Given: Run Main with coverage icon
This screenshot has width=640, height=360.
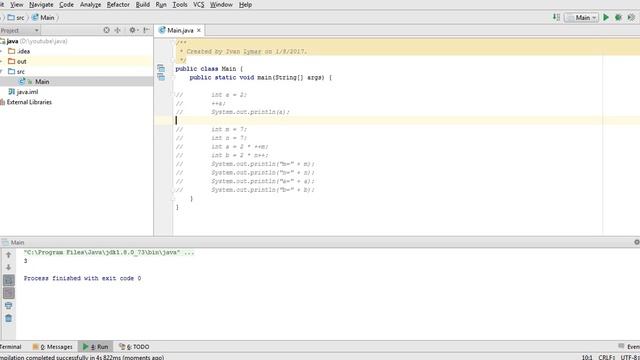Looking at the screenshot, I should point(631,18).
